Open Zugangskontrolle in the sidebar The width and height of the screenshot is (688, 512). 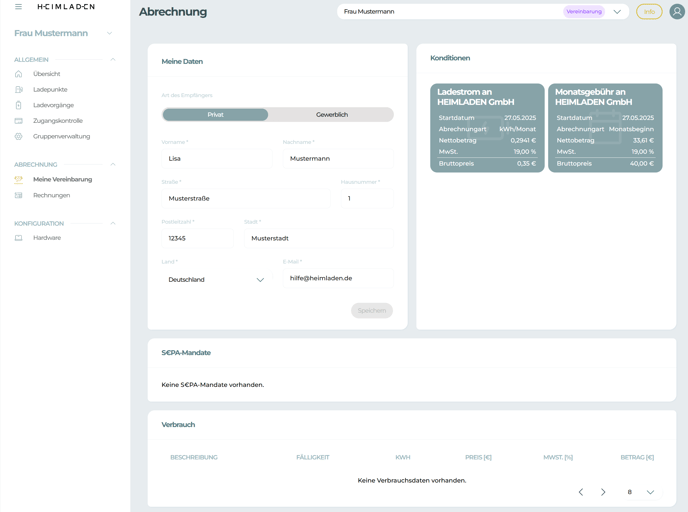58,121
